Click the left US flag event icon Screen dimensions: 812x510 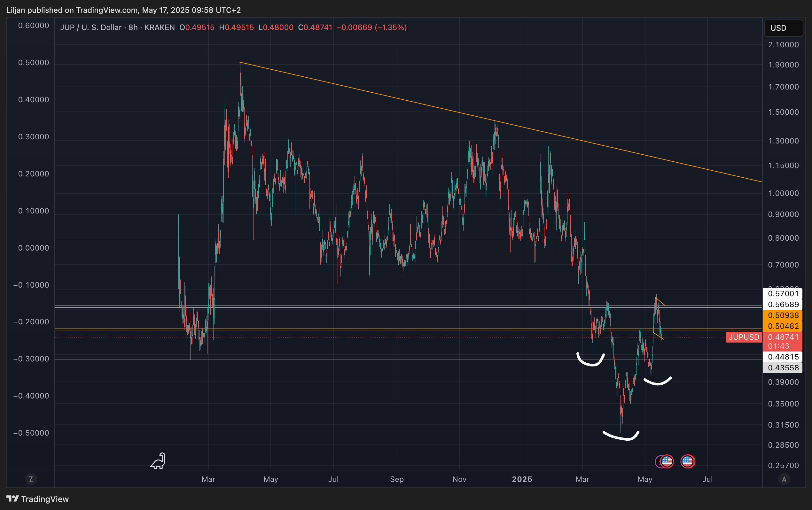(667, 461)
